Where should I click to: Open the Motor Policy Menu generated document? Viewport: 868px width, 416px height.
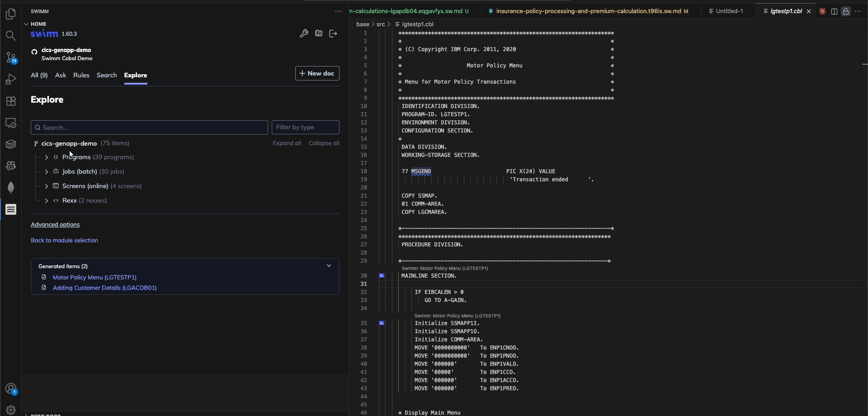94,277
